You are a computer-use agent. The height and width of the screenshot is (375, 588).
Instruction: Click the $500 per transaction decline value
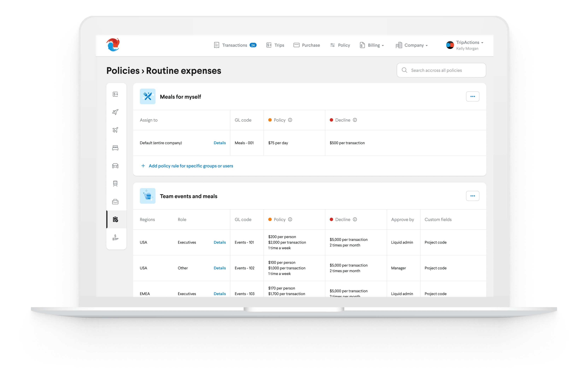[x=347, y=143]
